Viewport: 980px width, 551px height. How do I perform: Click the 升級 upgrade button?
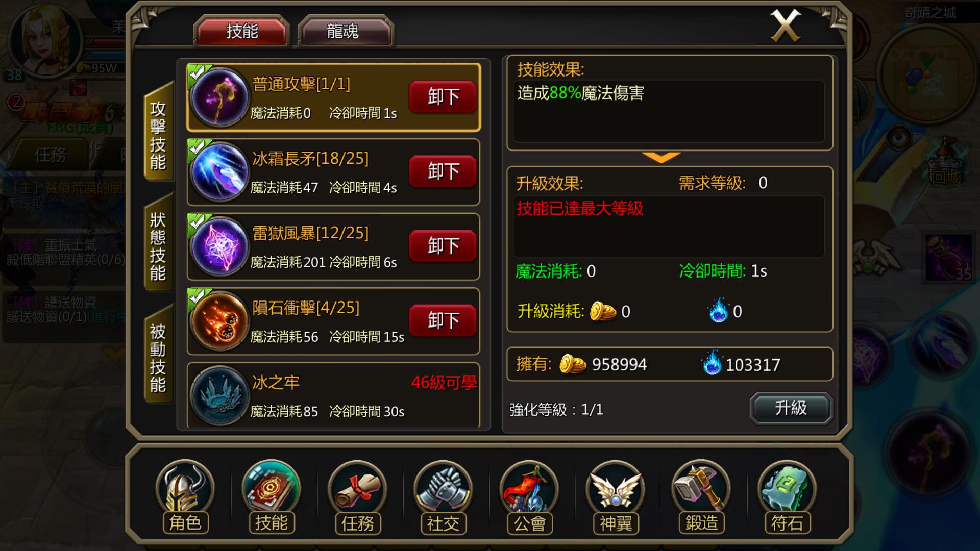tap(791, 408)
